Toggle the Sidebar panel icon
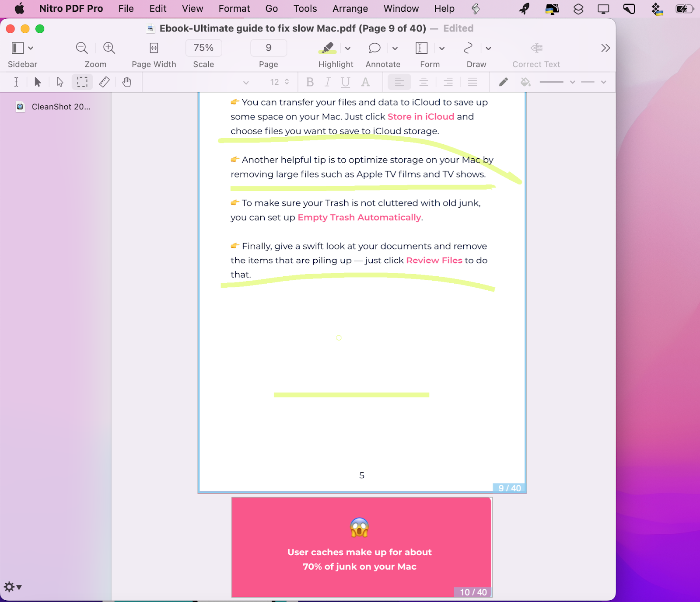The image size is (700, 602). (x=17, y=48)
